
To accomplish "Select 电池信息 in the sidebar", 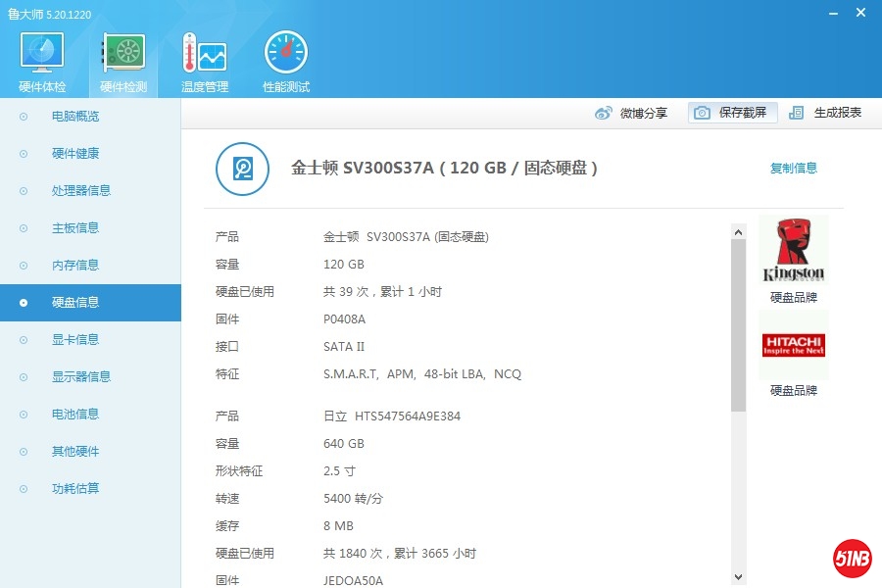I will click(90, 415).
